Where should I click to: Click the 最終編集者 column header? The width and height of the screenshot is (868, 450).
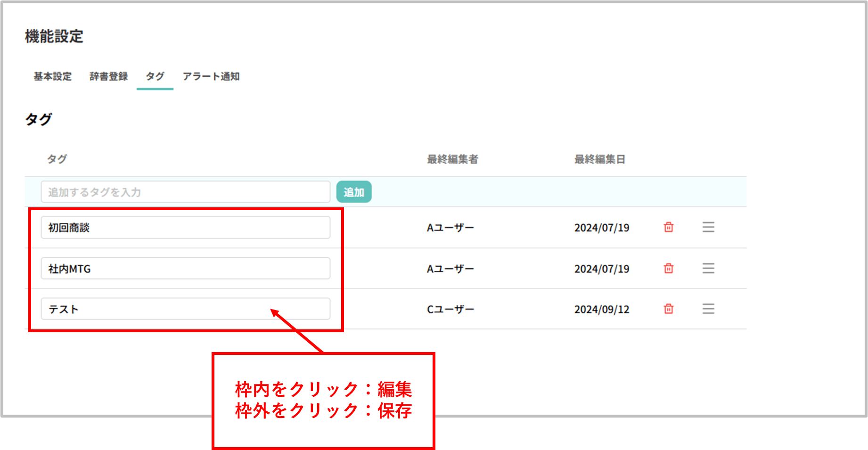452,159
